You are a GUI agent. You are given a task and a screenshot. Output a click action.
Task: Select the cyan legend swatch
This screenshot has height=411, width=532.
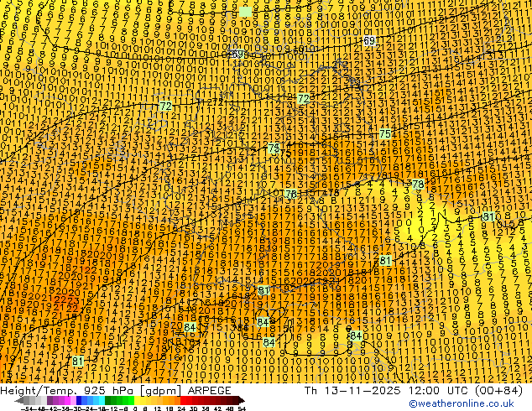[102, 400]
